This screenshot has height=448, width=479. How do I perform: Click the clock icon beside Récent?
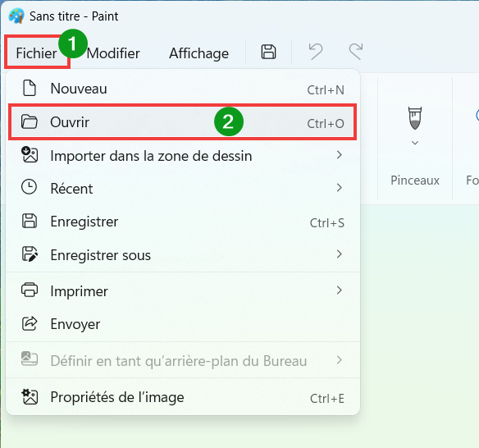tap(29, 187)
